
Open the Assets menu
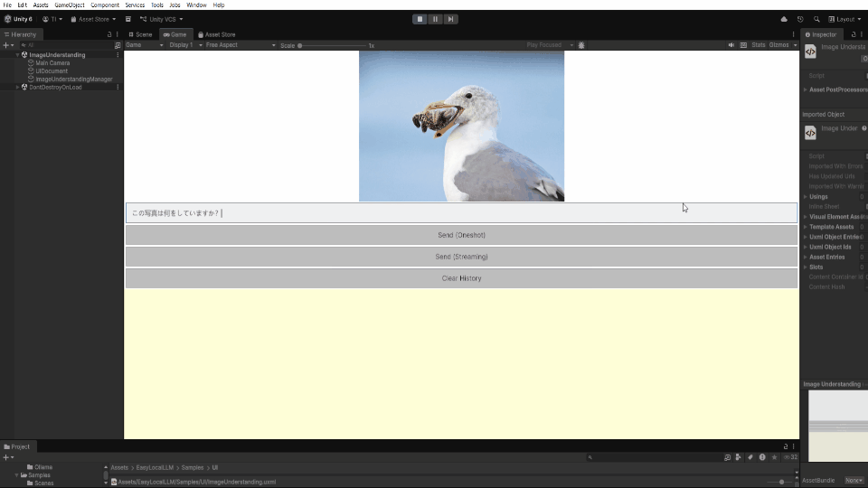click(41, 5)
